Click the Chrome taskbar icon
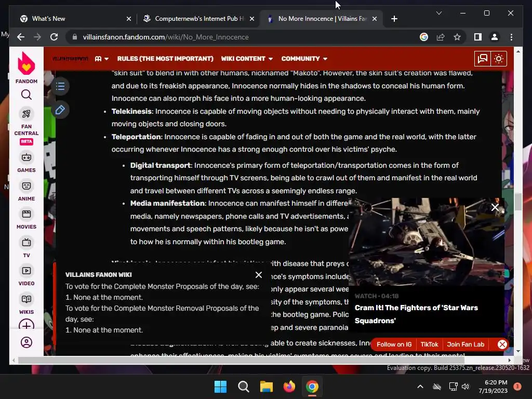 pyautogui.click(x=312, y=387)
